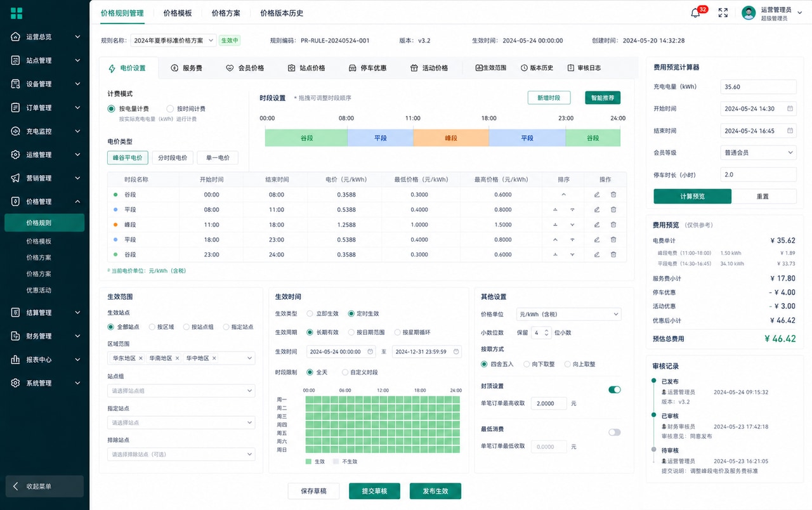Screen dimensions: 812x510
Task: Click the 充电监控 icon in the sidebar
Action: (16, 131)
